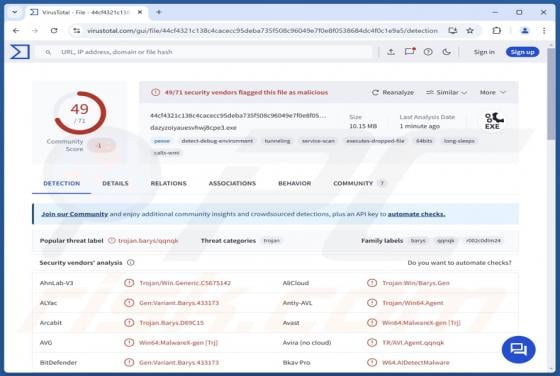The image size is (560, 376).
Task: Open the chat bubble button
Action: point(519,349)
